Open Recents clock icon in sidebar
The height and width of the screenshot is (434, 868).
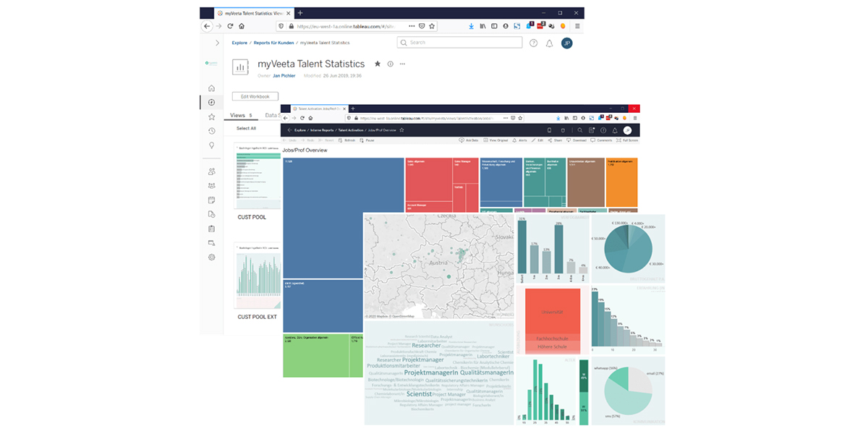pyautogui.click(x=211, y=131)
